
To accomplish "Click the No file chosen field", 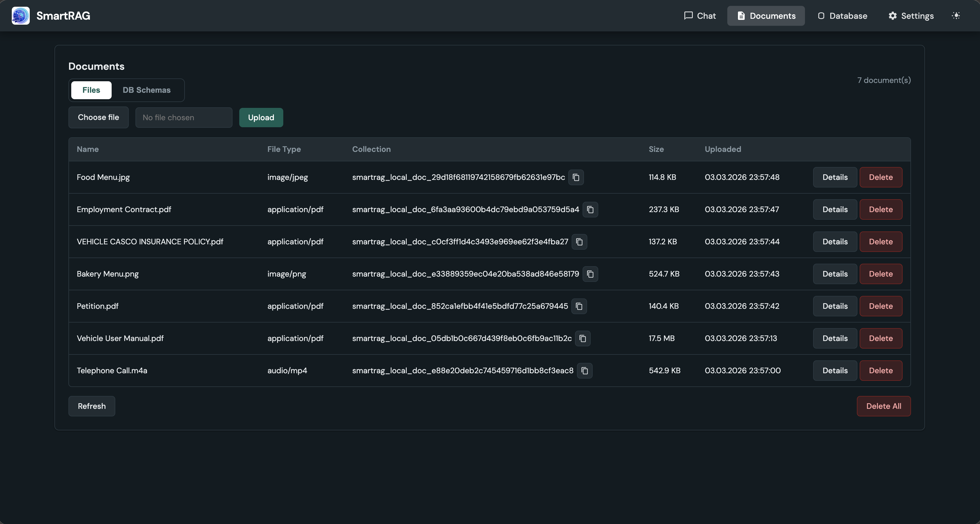I will click(184, 117).
